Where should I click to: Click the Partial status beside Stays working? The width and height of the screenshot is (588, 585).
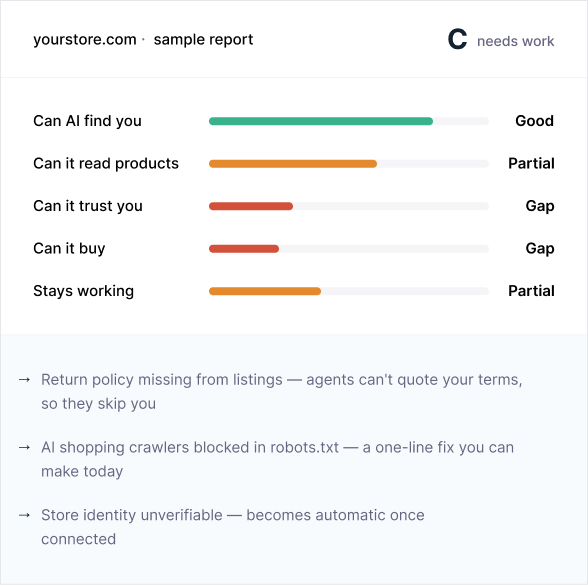[531, 291]
